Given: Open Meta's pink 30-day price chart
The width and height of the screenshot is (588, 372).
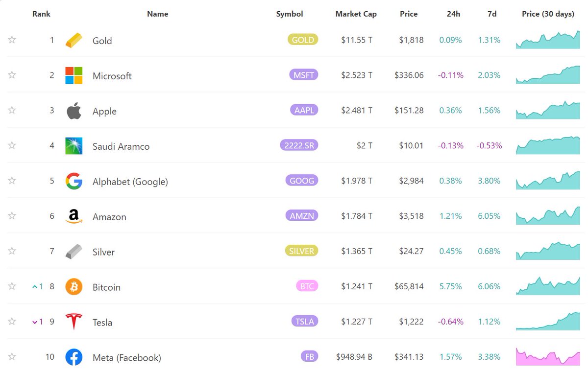Looking at the screenshot, I should 548,357.
